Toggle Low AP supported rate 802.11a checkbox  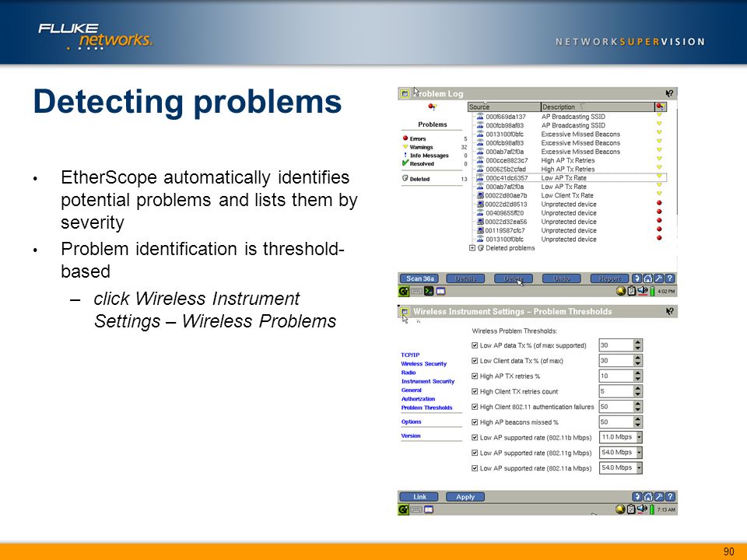(475, 468)
